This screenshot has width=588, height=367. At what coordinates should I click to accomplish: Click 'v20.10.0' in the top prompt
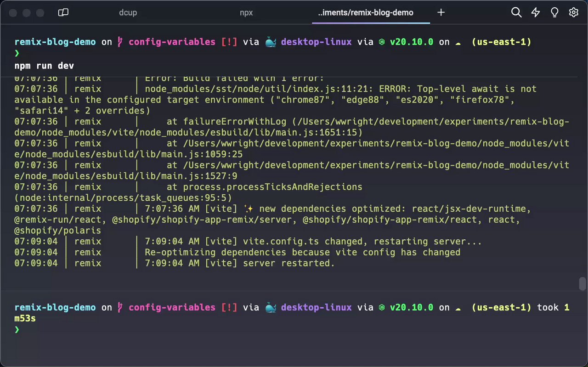(412, 42)
